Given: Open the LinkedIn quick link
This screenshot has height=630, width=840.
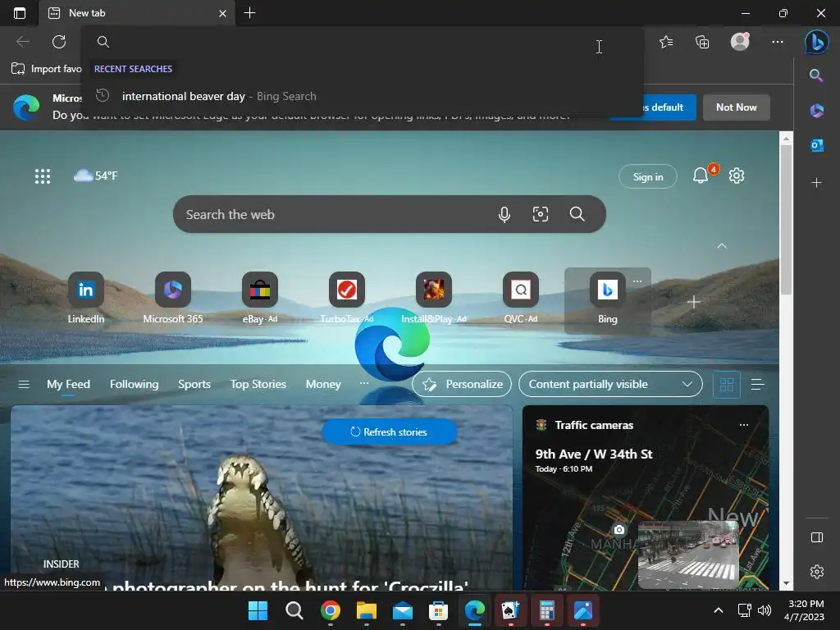Looking at the screenshot, I should point(85,299).
